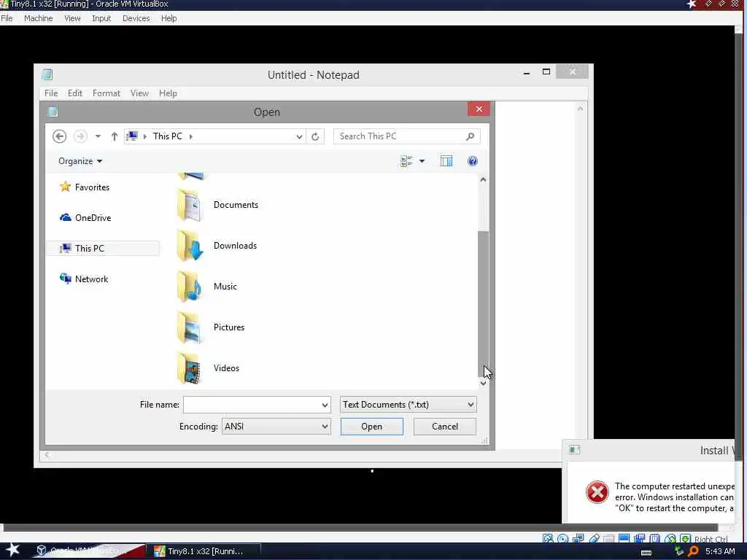
Task: Minimize the Notepad window
Action: tap(527, 73)
